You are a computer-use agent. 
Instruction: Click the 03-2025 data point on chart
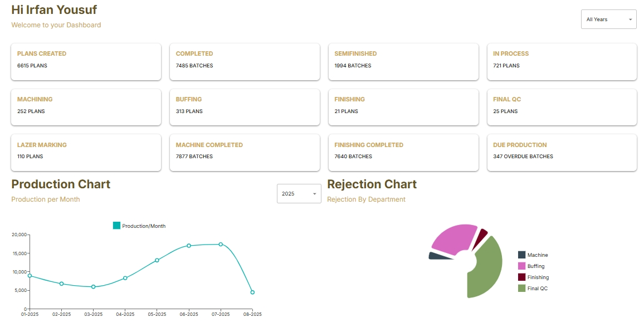(94, 287)
